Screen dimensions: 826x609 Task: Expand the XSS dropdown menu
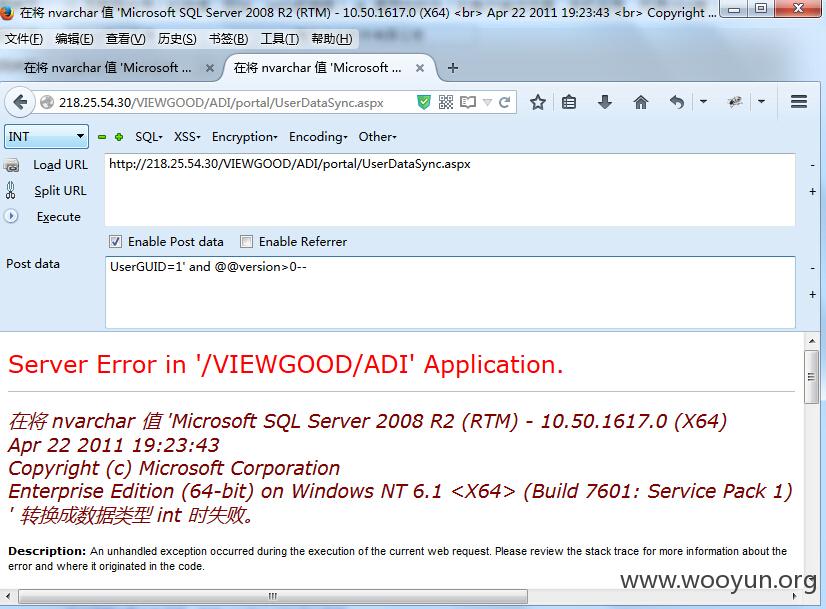coord(187,137)
